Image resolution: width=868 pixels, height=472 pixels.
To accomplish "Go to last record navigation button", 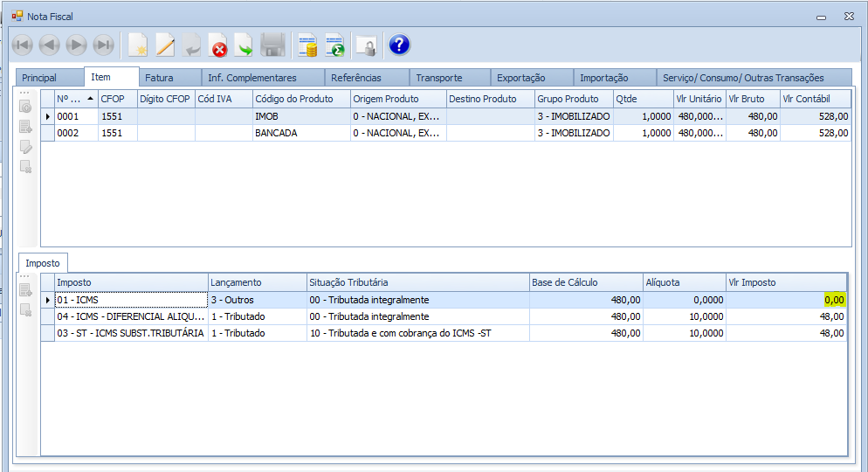I will point(104,45).
